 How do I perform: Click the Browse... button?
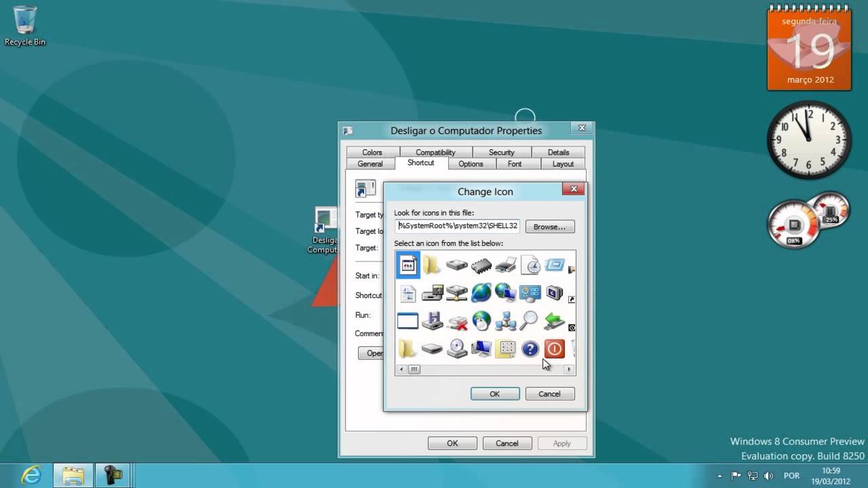point(549,226)
